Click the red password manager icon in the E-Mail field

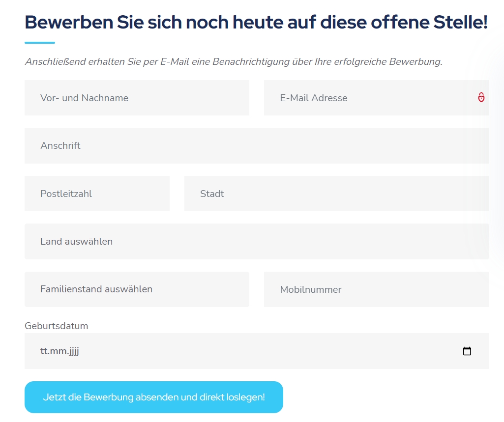(x=481, y=97)
